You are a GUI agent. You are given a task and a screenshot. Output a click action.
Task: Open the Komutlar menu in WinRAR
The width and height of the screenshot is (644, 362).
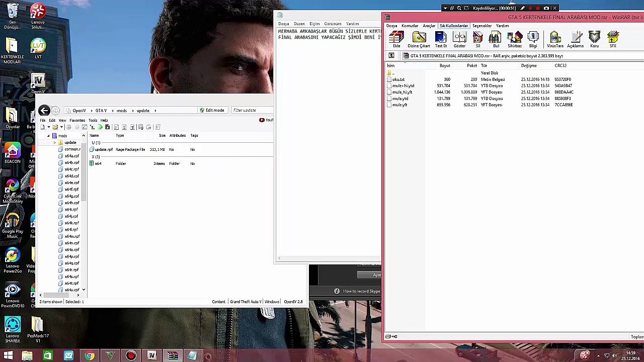(410, 26)
